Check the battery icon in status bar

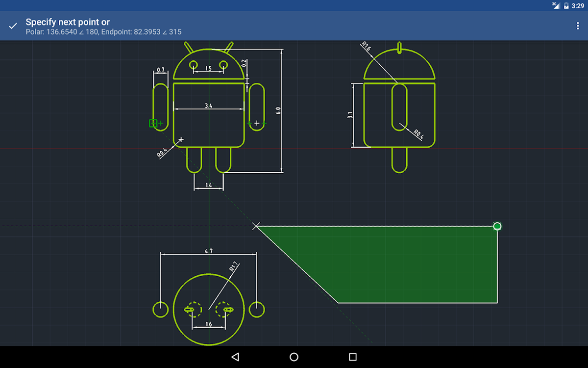click(x=566, y=6)
